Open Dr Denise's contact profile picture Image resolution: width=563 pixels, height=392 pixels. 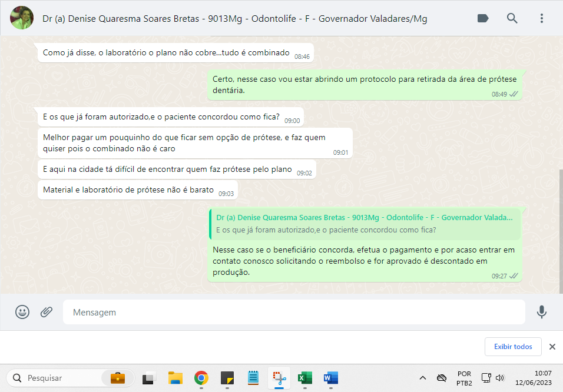click(22, 18)
